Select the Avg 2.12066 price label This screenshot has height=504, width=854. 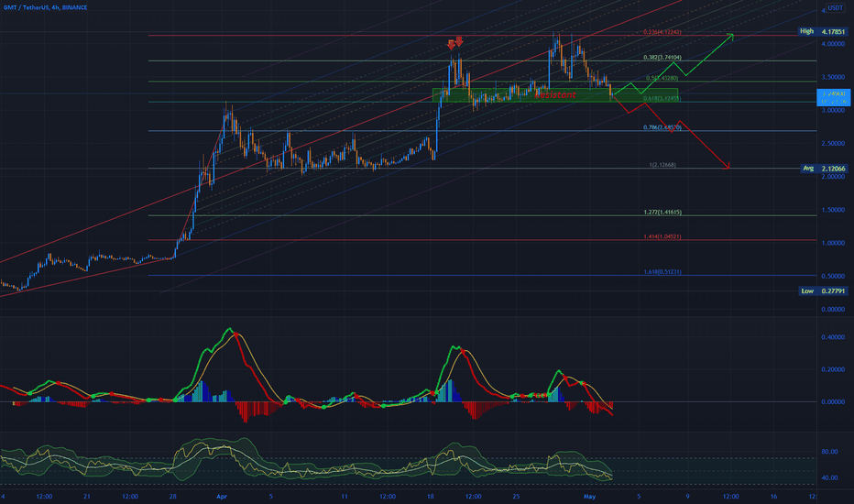(825, 169)
